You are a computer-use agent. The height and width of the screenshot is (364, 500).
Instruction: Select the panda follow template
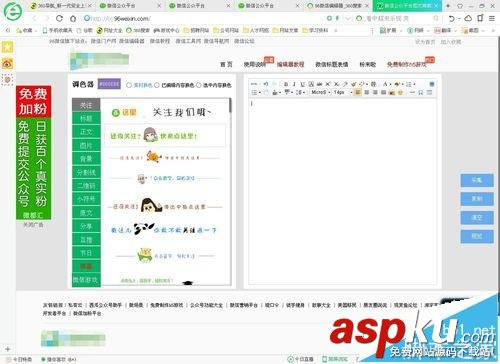[163, 229]
